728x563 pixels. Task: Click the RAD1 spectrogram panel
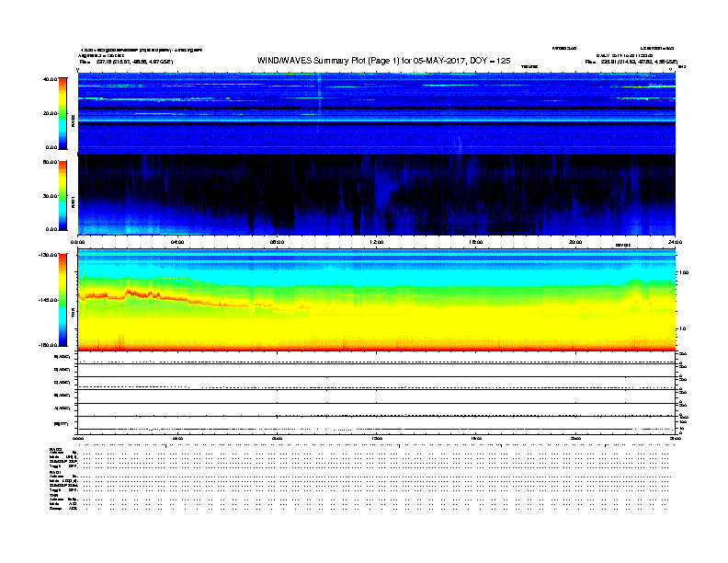[377, 195]
